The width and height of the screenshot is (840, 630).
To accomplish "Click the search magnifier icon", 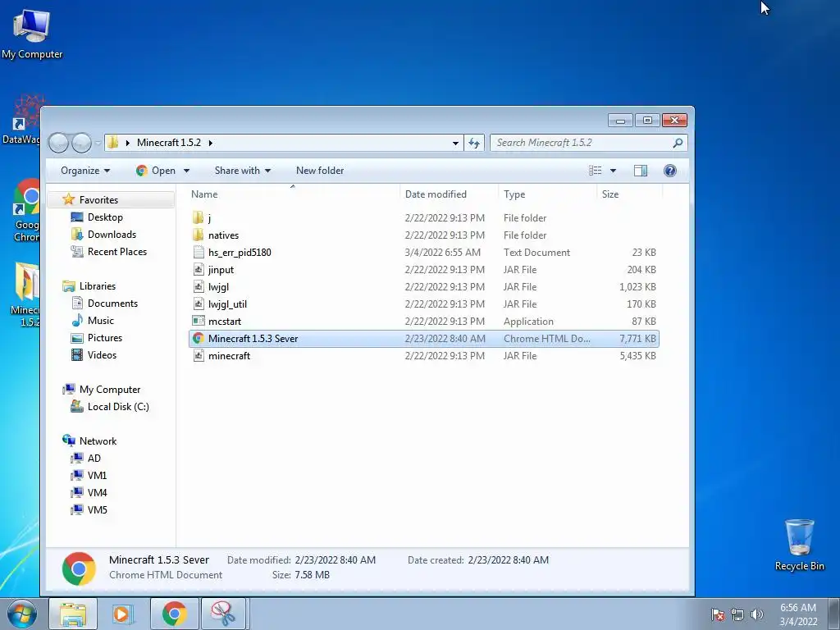I will (x=677, y=143).
